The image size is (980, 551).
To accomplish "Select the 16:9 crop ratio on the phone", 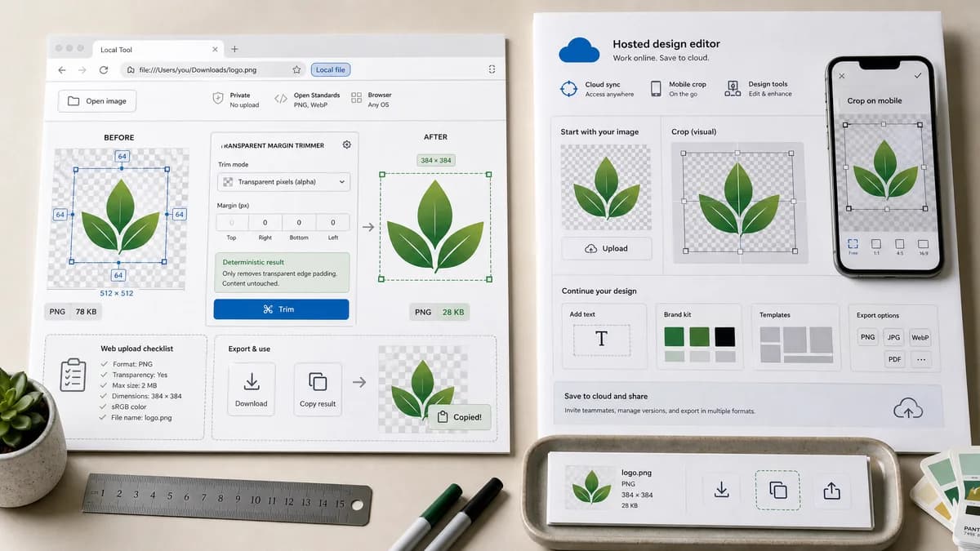I will click(x=923, y=246).
